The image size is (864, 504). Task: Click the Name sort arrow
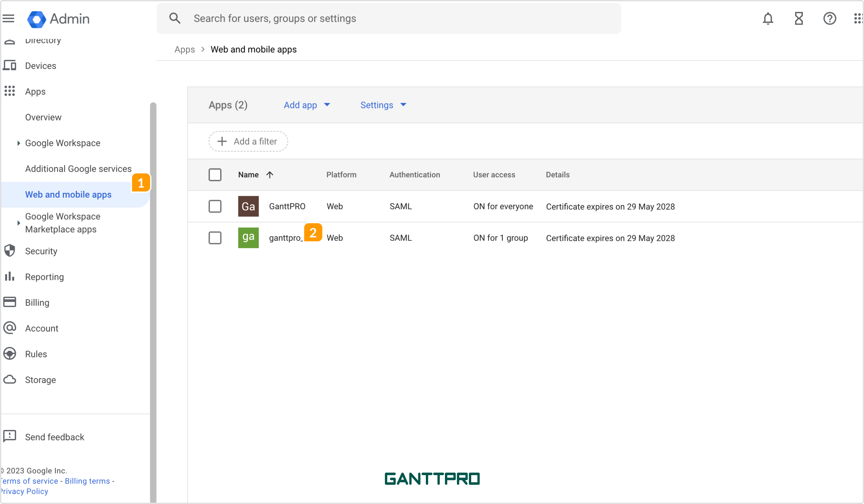tap(270, 175)
